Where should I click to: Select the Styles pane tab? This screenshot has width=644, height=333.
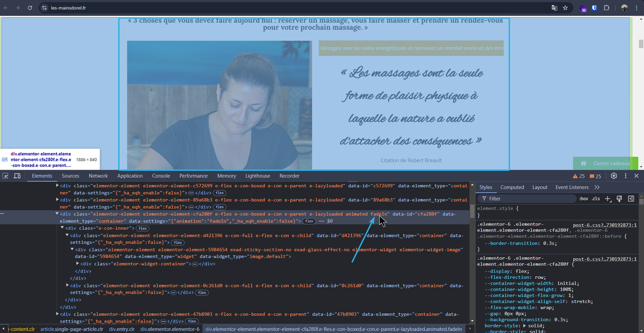point(486,187)
